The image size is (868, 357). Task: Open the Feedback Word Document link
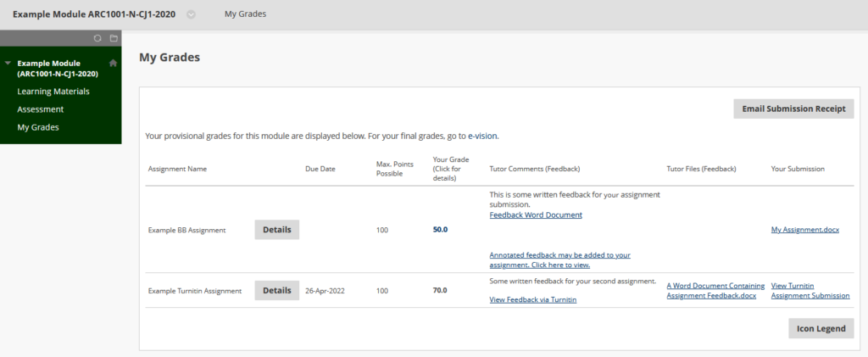536,215
